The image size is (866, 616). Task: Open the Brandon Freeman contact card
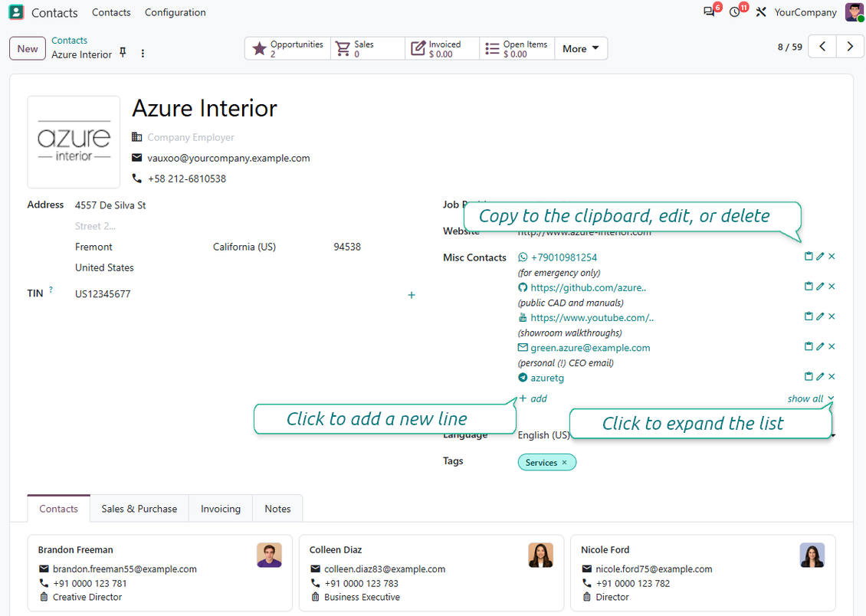(160, 573)
